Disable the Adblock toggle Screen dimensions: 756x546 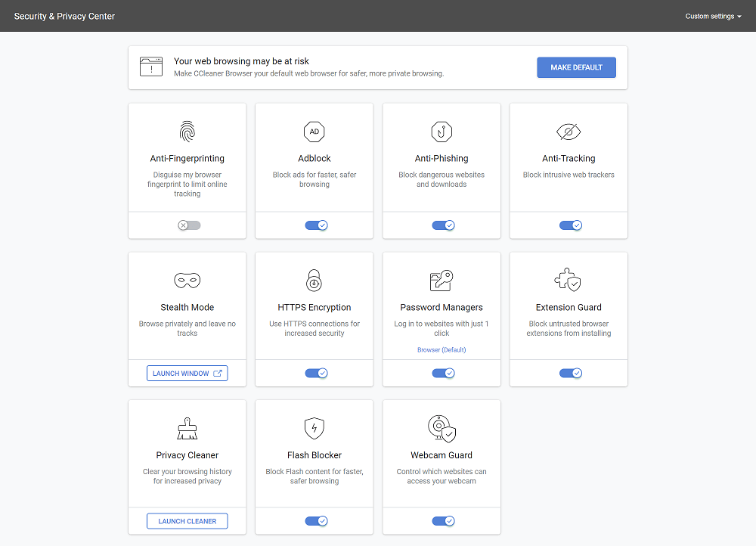(316, 225)
